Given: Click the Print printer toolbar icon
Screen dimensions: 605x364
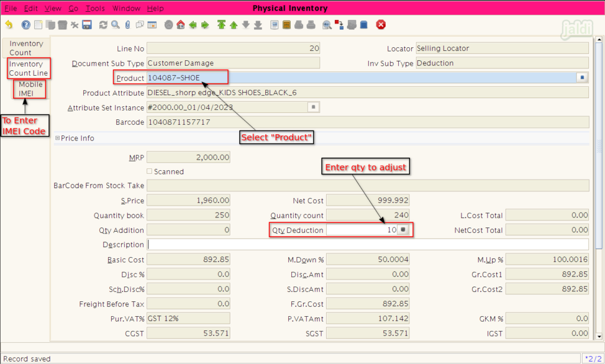Looking at the screenshot, I should [x=311, y=25].
